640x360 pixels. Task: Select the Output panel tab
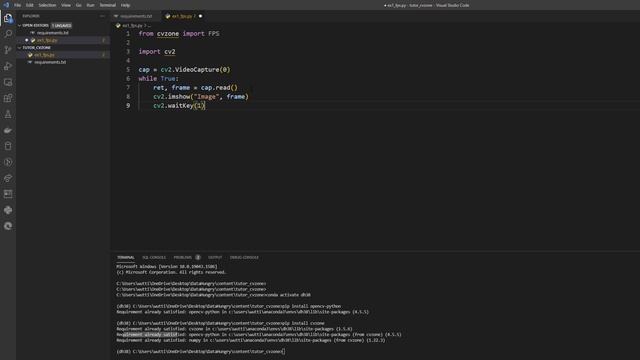tap(215, 258)
